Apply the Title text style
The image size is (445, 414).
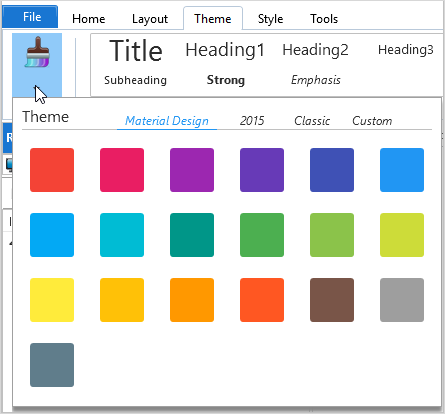(x=136, y=51)
